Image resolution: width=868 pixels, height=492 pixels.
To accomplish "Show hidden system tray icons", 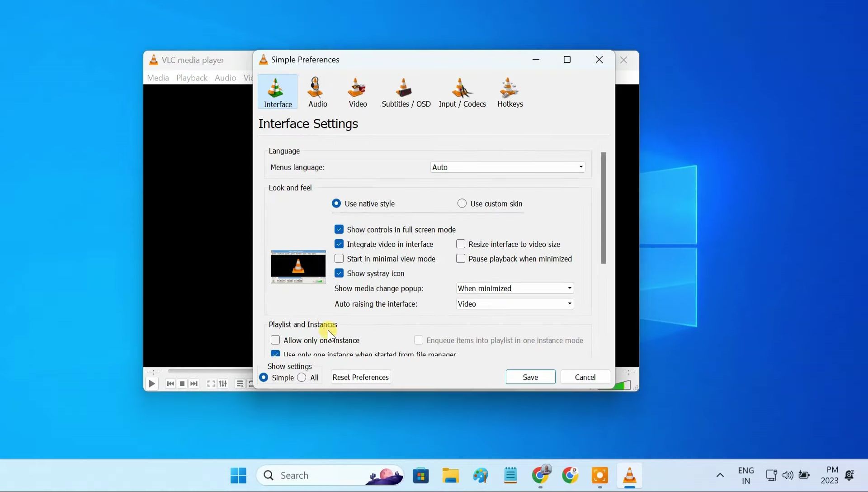I will pos(720,475).
